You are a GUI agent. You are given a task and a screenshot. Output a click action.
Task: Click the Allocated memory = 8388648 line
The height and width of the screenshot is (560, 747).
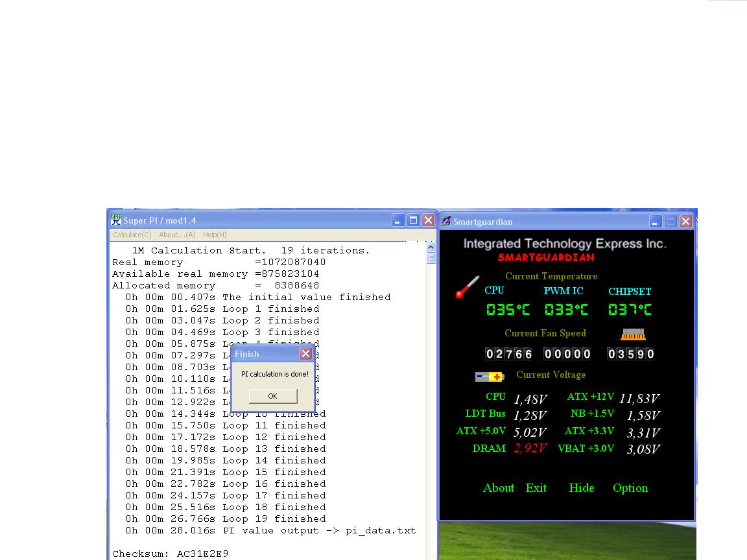tap(215, 286)
